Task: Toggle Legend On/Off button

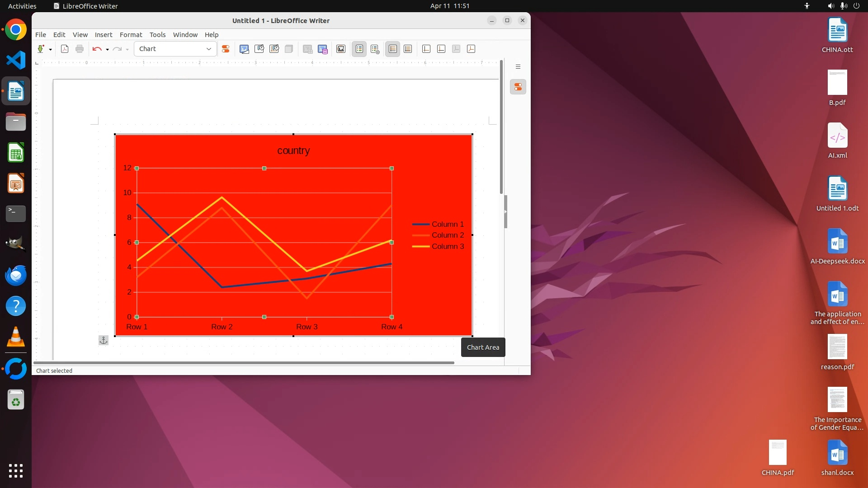Action: click(x=359, y=49)
